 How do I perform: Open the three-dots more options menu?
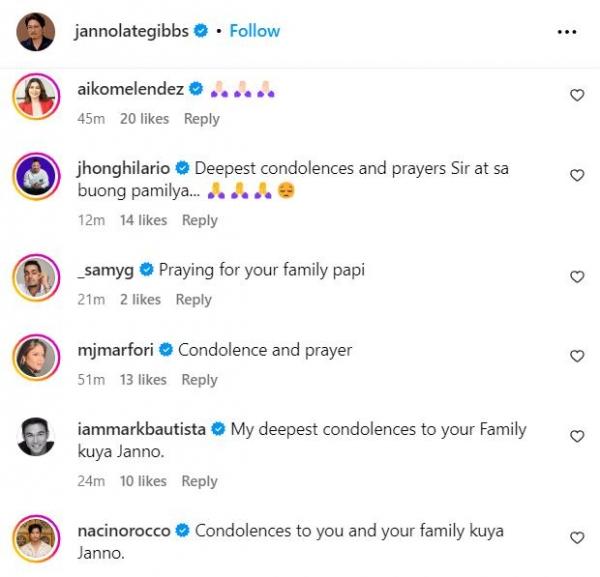(x=567, y=32)
